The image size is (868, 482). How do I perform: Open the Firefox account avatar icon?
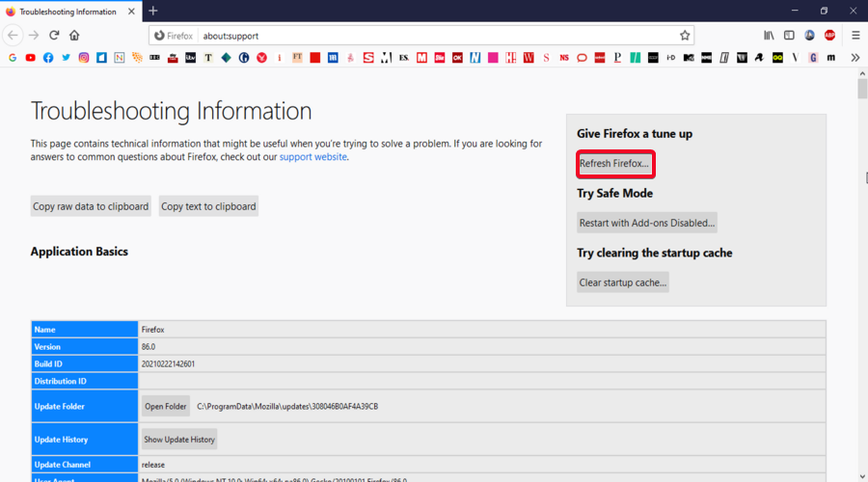click(809, 36)
